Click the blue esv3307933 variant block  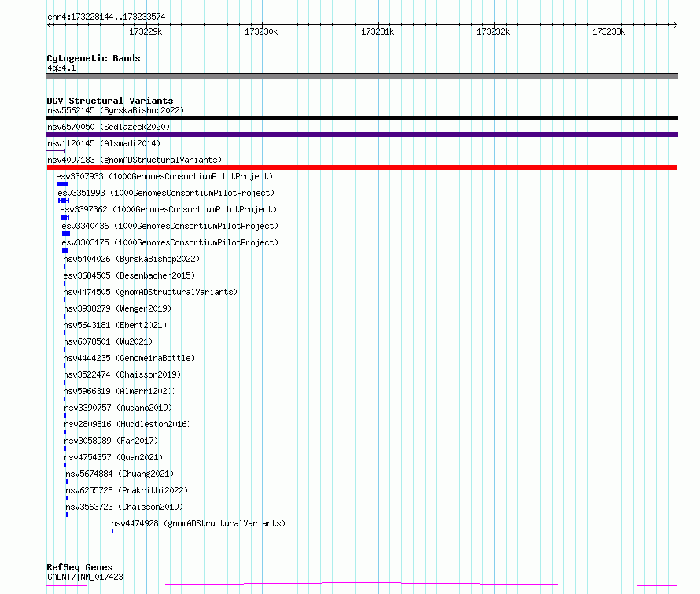(x=62, y=184)
